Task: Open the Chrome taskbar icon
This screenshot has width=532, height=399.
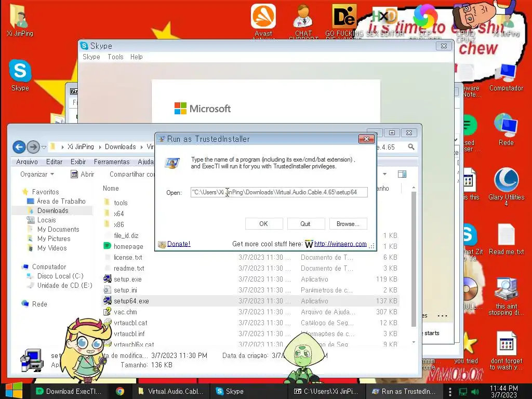Action: (120, 391)
